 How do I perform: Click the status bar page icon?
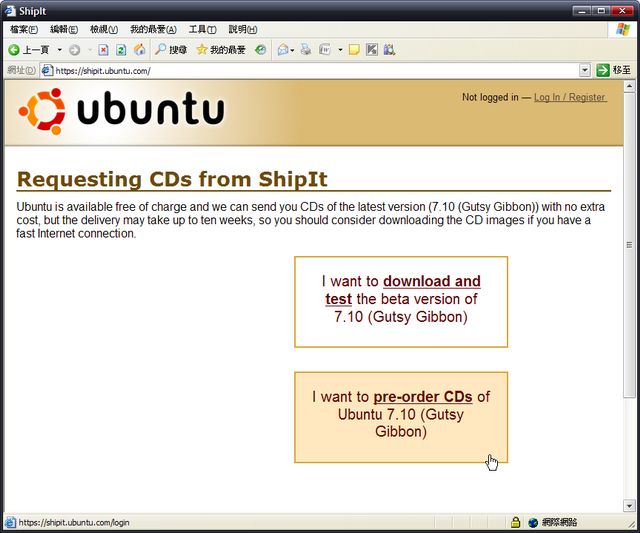[x=10, y=522]
